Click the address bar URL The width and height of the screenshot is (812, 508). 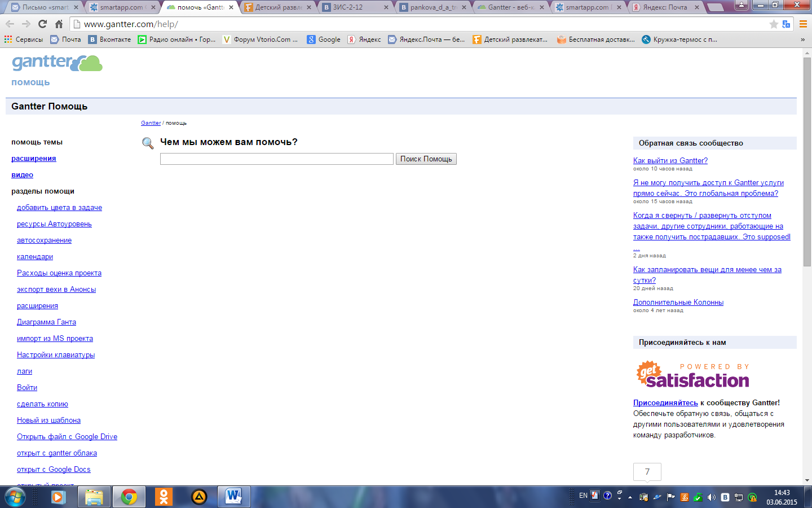pos(131,24)
